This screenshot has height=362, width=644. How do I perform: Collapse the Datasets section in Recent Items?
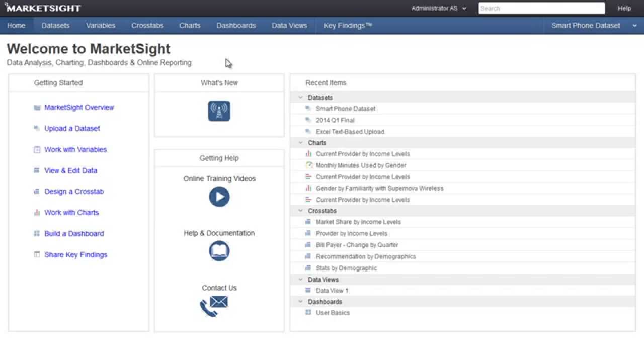pyautogui.click(x=300, y=98)
